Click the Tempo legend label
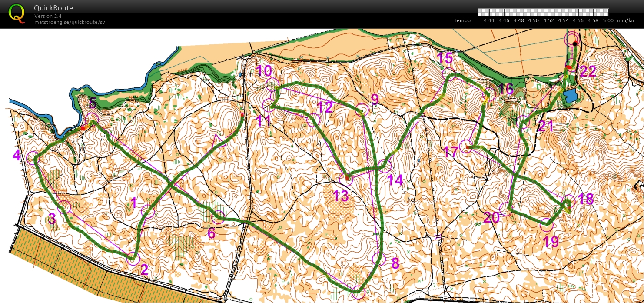 click(462, 20)
